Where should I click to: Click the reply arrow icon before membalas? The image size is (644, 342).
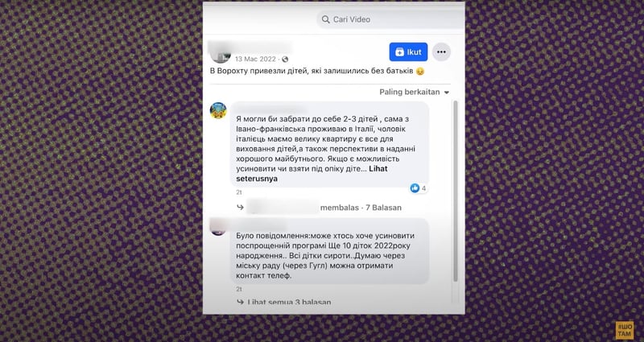240,208
